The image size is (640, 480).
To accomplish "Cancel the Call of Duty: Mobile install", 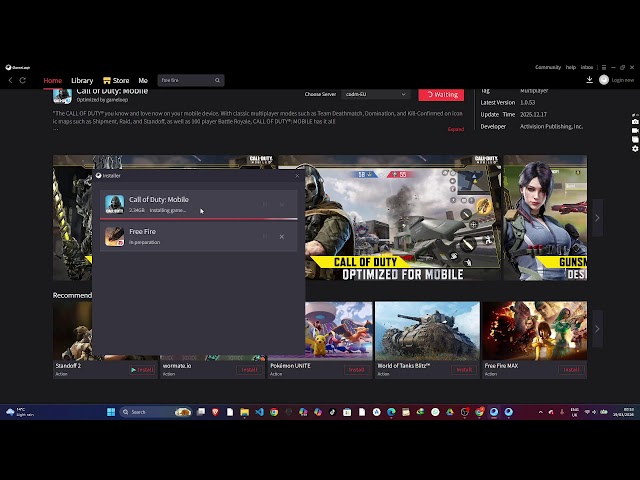I will pos(282,204).
